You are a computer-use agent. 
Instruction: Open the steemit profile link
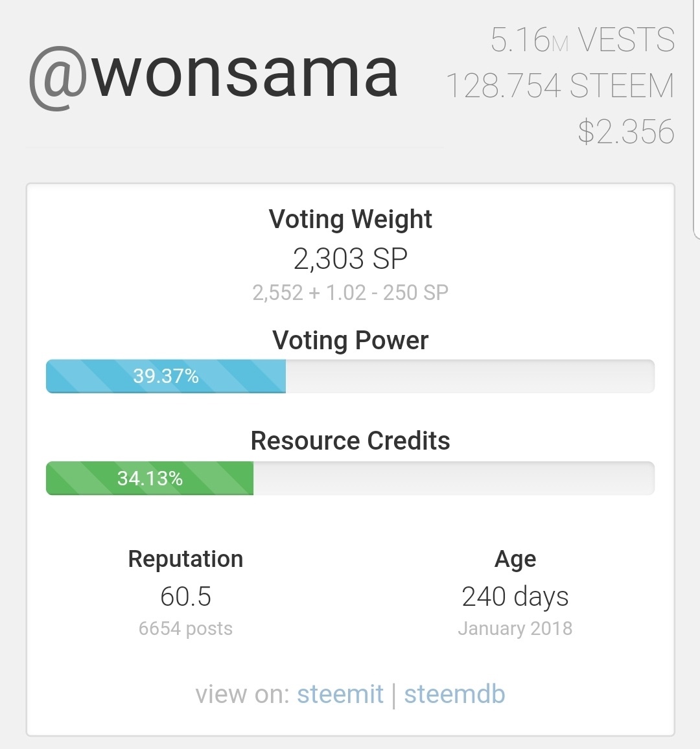(x=340, y=694)
